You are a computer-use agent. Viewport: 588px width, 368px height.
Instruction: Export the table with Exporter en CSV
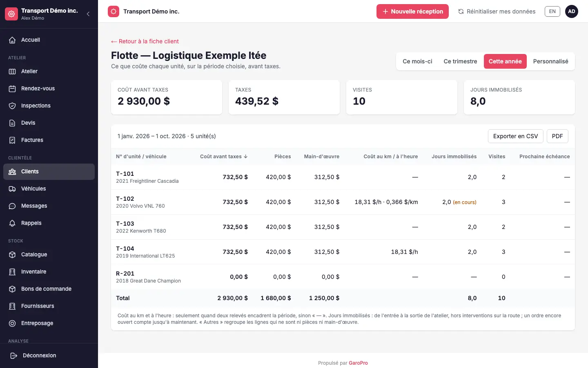point(515,136)
